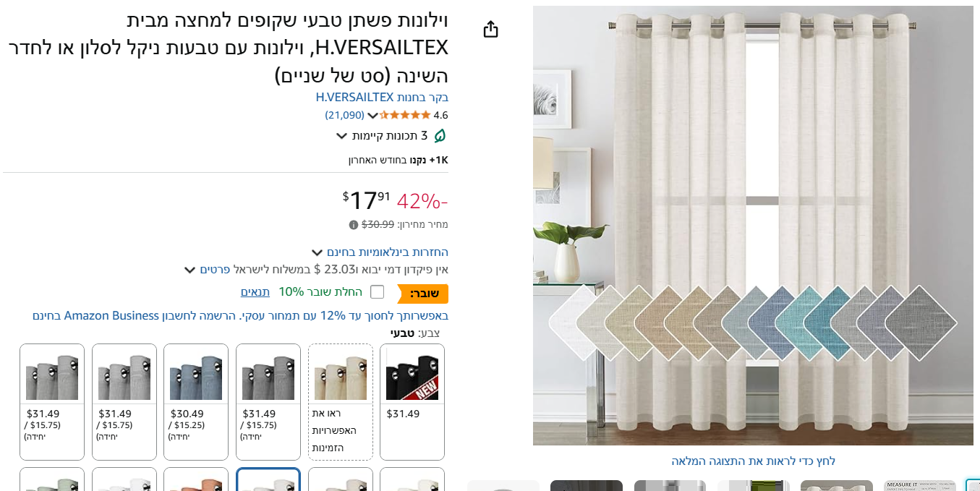Click the full display link below the image
980x491 pixels.
753,461
